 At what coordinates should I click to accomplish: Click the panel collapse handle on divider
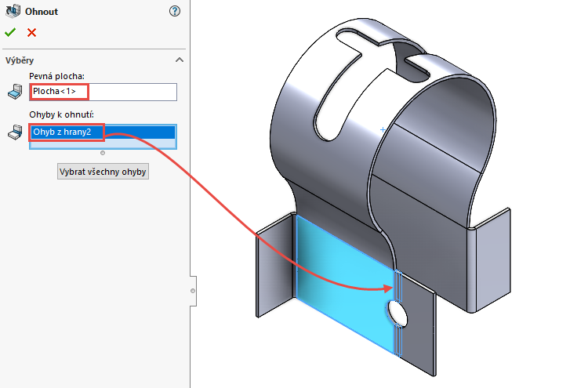point(193,291)
